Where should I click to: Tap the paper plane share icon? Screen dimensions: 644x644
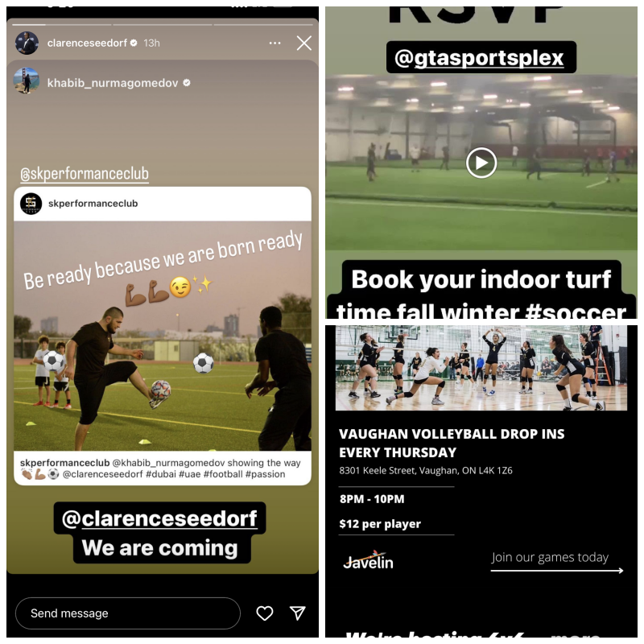(x=298, y=613)
